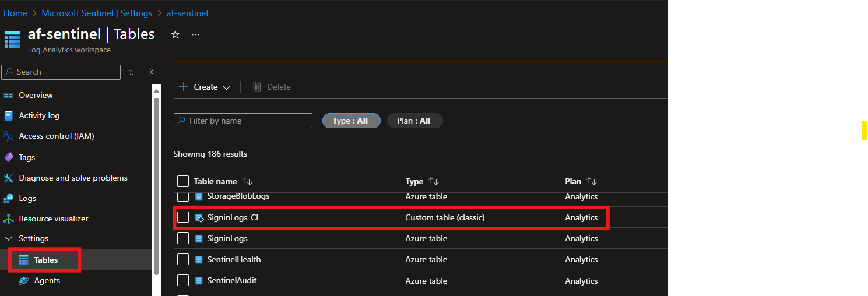Select Tables in the Settings menu
The image size is (868, 296).
45,259
